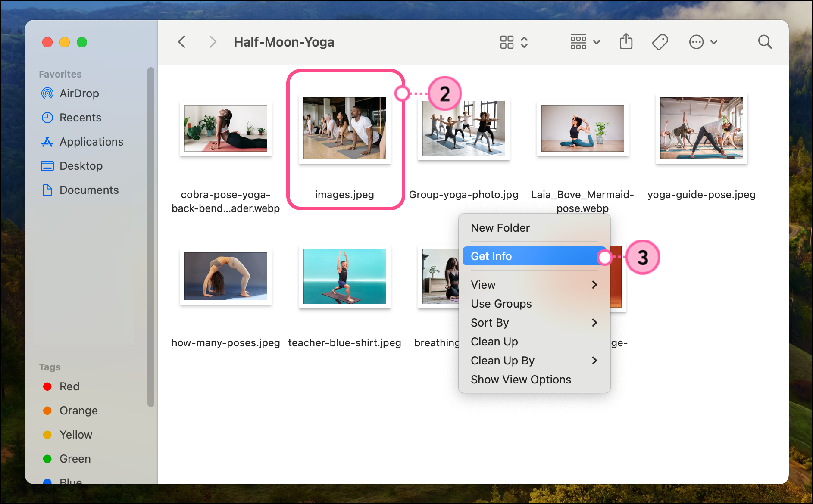The width and height of the screenshot is (813, 504).
Task: Select the yoga-guide-pose.jpeg thumbnail
Action: [x=702, y=128]
